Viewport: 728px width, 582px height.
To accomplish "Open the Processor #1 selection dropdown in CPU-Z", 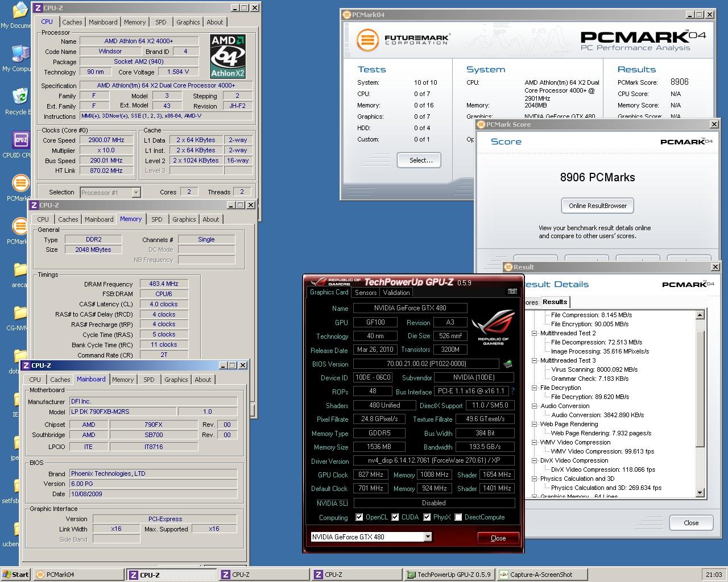I will (x=136, y=192).
